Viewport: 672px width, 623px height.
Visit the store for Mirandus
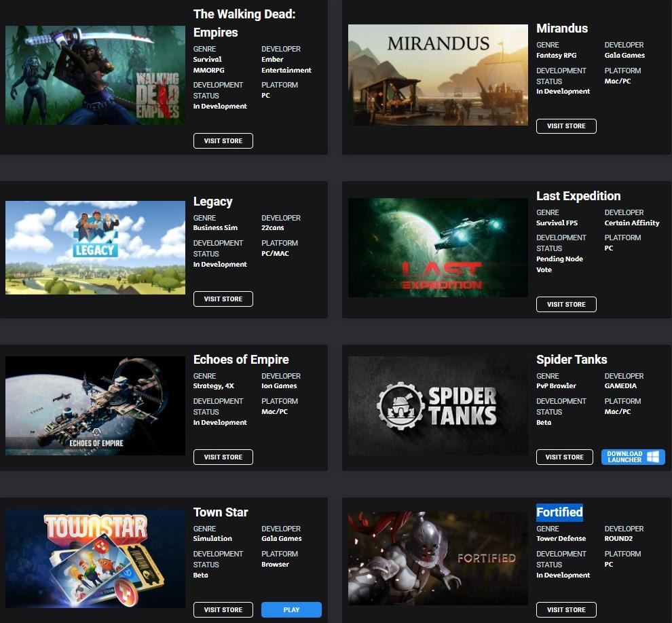click(566, 126)
